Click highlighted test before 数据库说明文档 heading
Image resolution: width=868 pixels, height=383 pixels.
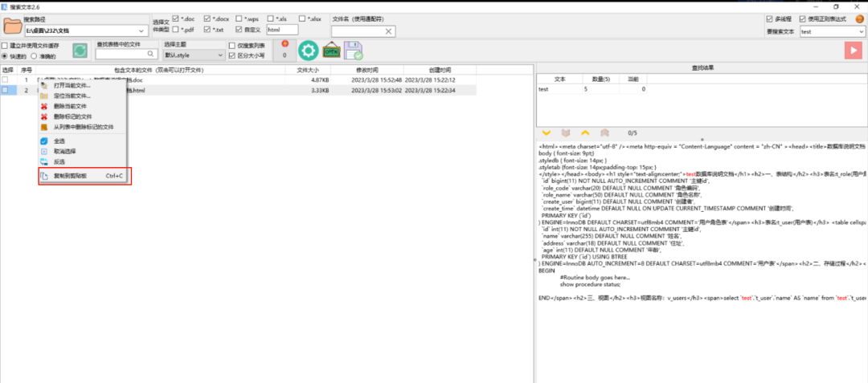pyautogui.click(x=690, y=174)
